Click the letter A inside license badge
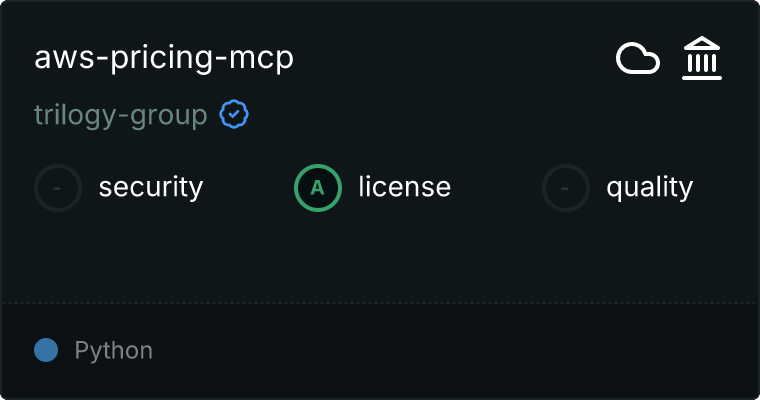Screen dimensions: 760x400 tap(317, 188)
